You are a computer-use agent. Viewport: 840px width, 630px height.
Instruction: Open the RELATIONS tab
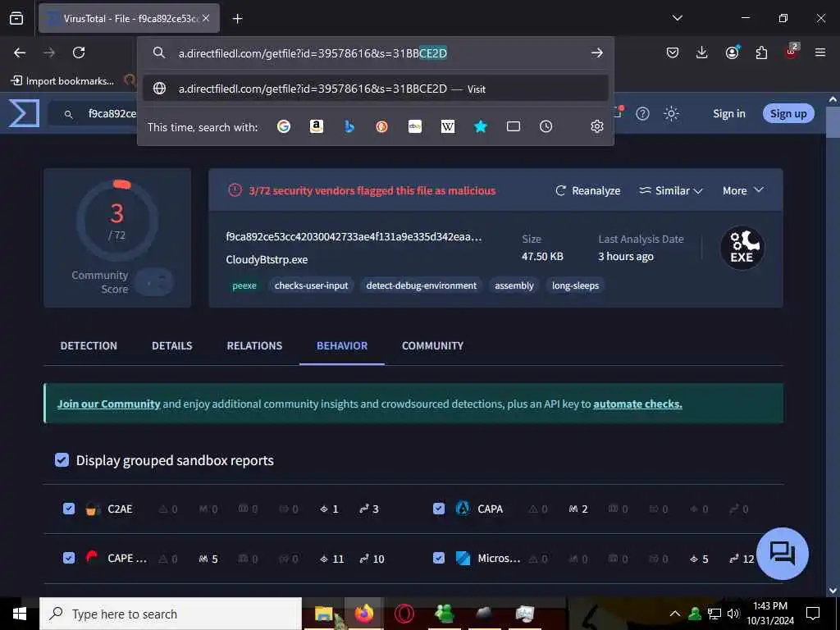(x=254, y=345)
